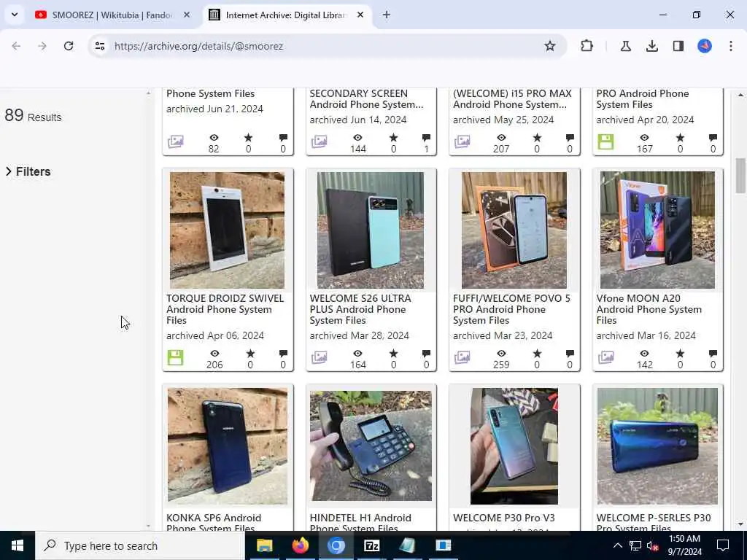Open HINDETEL H1 desk phone thumbnail
Viewport: 747px width, 560px height.
[x=371, y=446]
